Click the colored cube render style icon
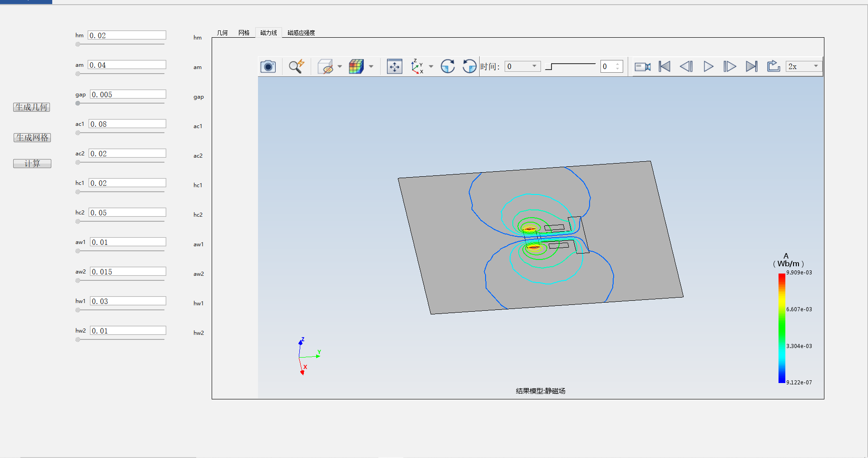This screenshot has height=458, width=868. (x=356, y=66)
